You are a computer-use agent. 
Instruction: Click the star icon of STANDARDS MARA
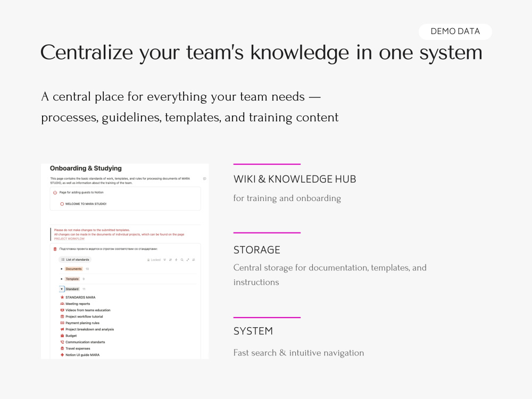point(62,297)
